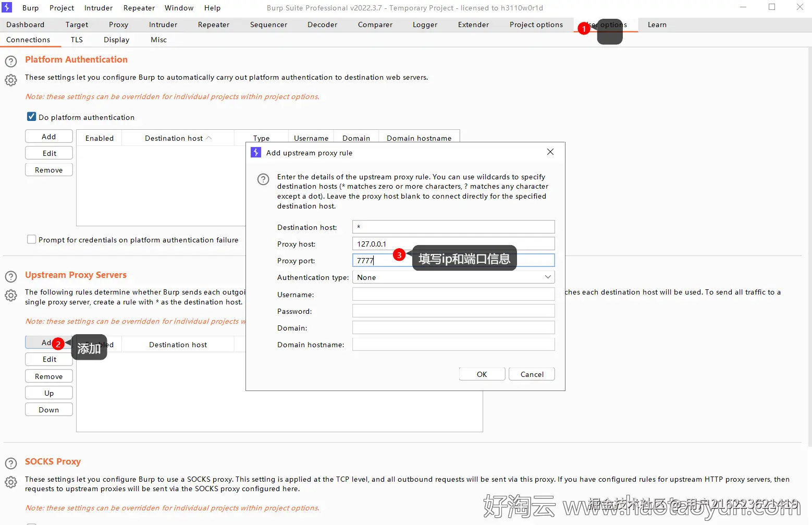
Task: Switch to Project options tab
Action: [536, 25]
